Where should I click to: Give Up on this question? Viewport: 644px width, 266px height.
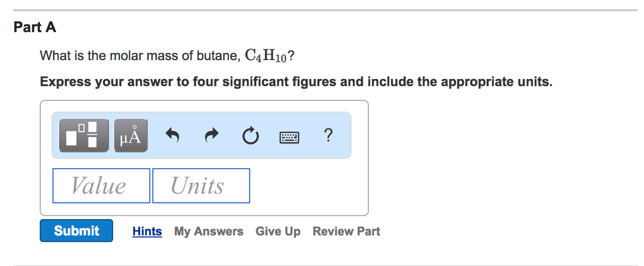click(x=278, y=231)
